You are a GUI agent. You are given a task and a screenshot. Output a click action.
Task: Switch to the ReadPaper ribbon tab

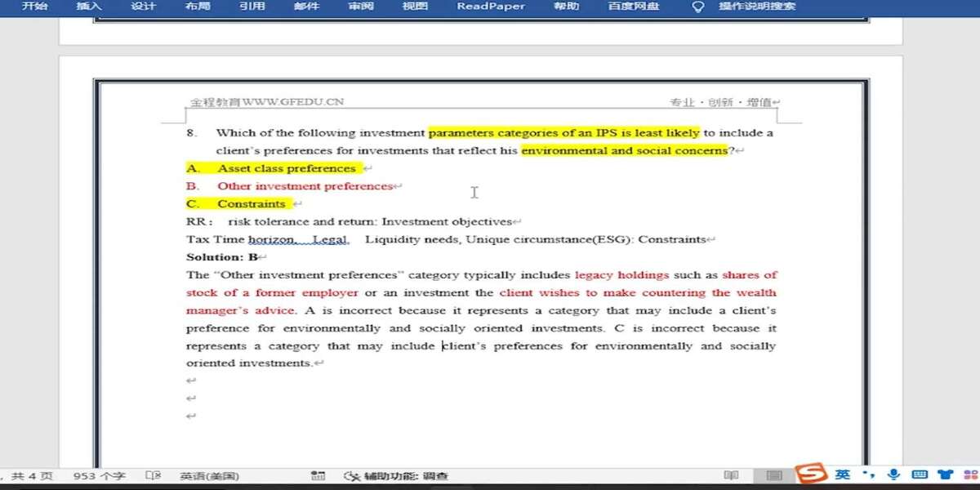pos(490,7)
